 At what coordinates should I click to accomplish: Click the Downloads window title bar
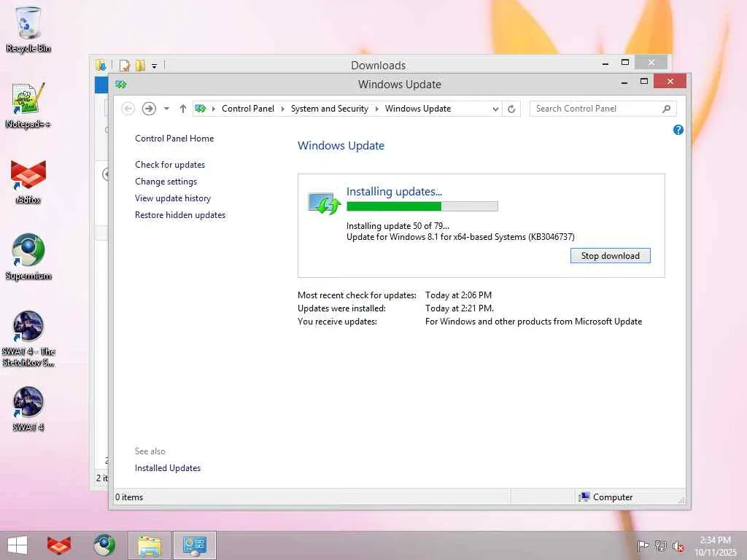(379, 65)
